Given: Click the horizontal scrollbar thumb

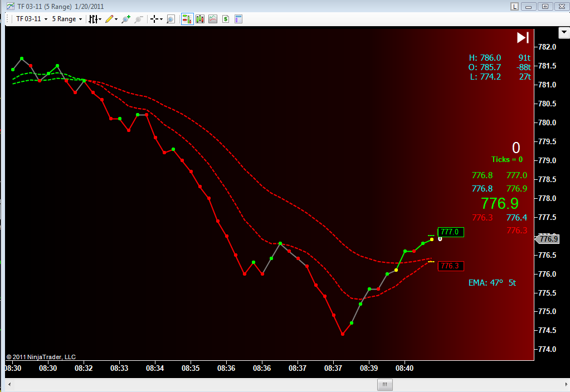Looking at the screenshot, I should click(x=384, y=384).
